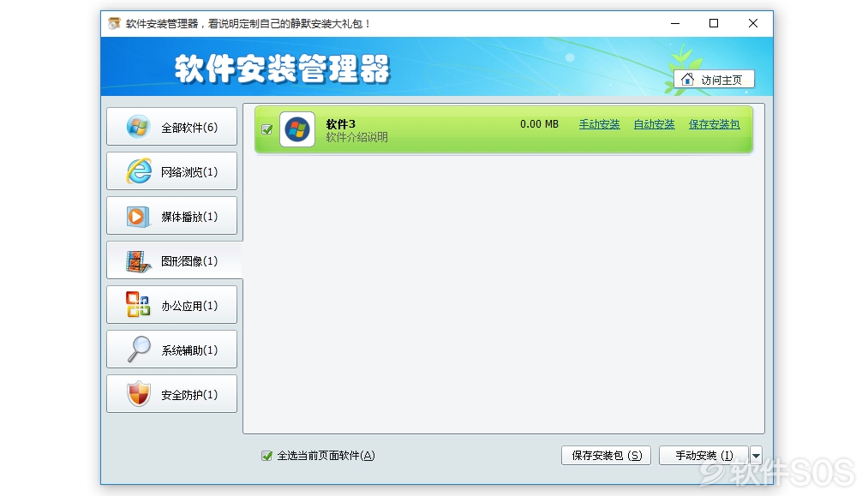The height and width of the screenshot is (496, 868).
Task: Click the 软件3 title text
Action: [x=340, y=124]
